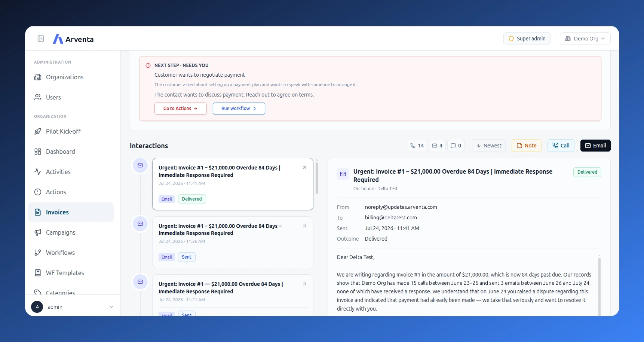Click the Arventa logo
The width and height of the screenshot is (644, 342).
click(73, 39)
